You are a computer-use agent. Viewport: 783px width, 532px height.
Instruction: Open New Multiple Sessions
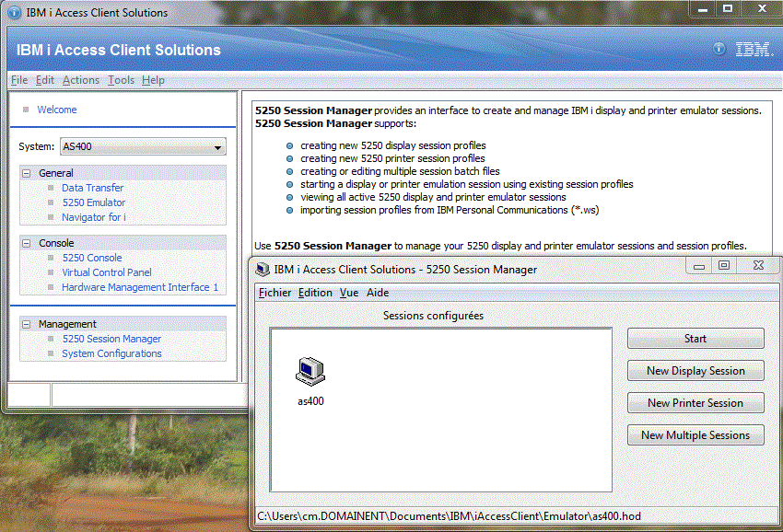(x=695, y=434)
